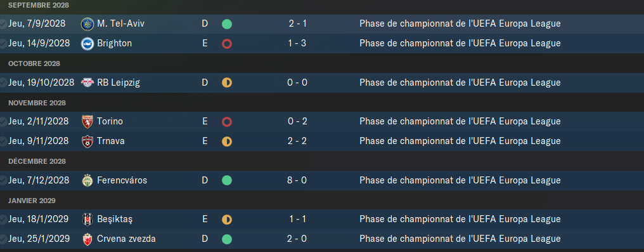Screen dimensions: 644x252
Task: Open RB Leipzig logo icon
Action: [87, 83]
